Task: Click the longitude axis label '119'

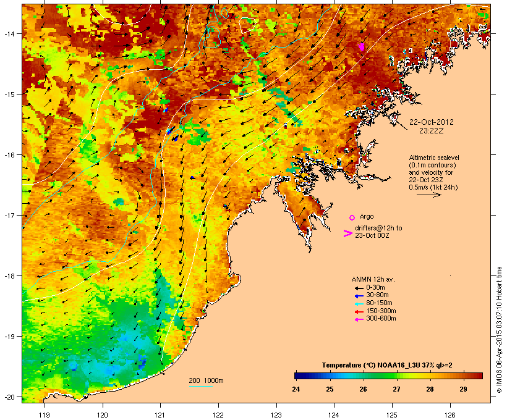Action: [x=45, y=415]
